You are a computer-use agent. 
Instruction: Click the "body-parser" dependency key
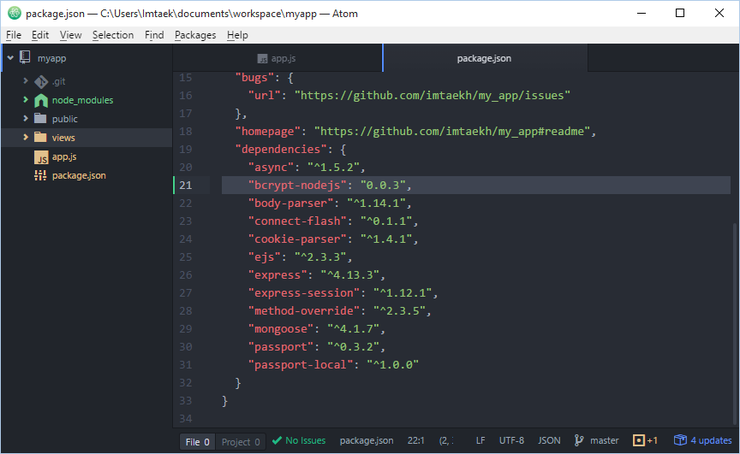291,203
